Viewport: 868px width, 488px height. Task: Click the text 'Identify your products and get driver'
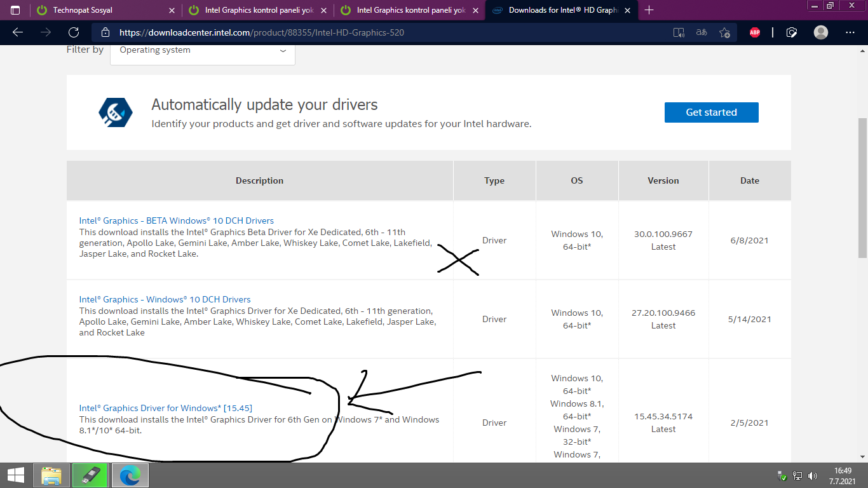[233, 124]
